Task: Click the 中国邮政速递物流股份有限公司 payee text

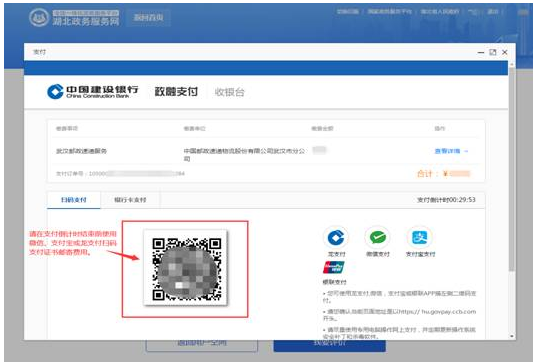Action: [244, 155]
